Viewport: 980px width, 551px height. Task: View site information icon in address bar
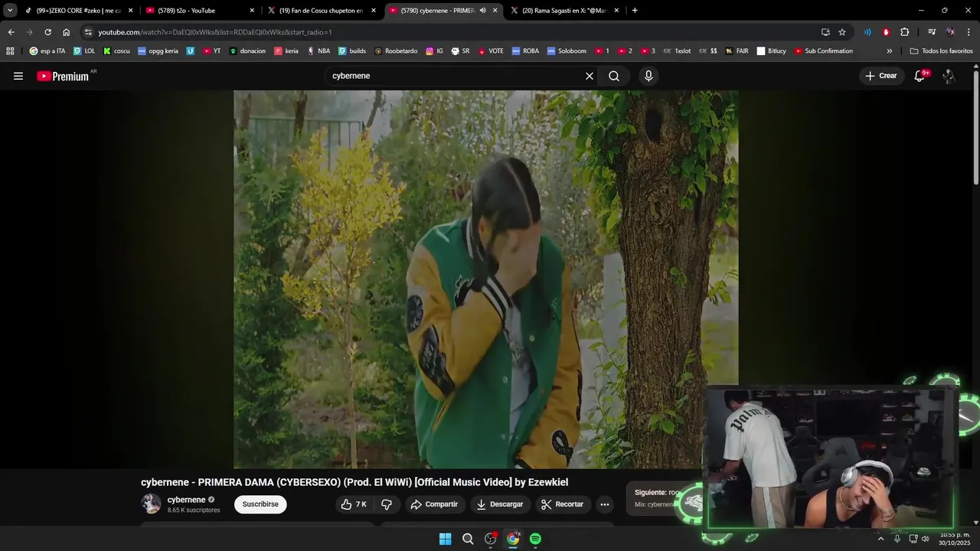tap(88, 32)
